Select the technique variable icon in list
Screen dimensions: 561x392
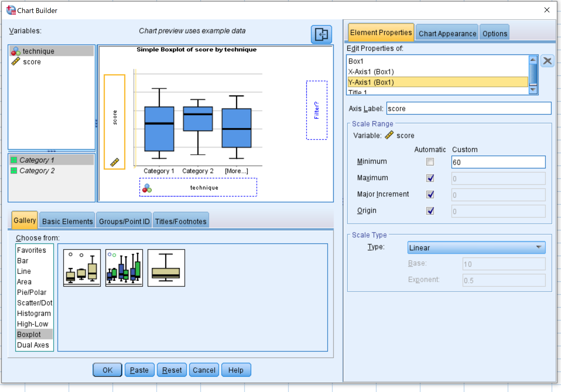click(x=16, y=51)
